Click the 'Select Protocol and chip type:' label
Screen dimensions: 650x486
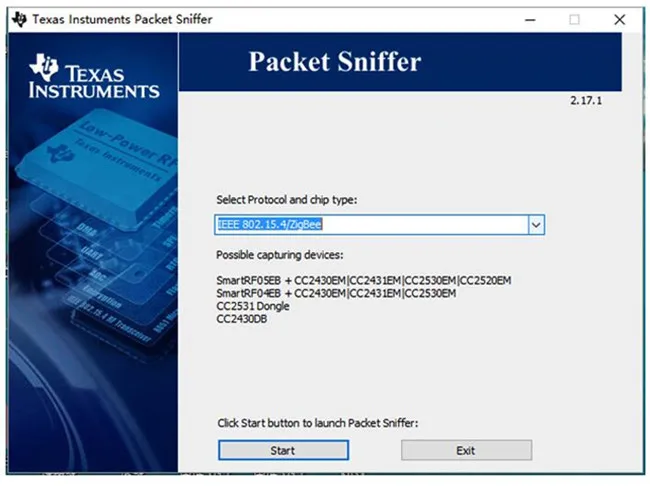286,200
